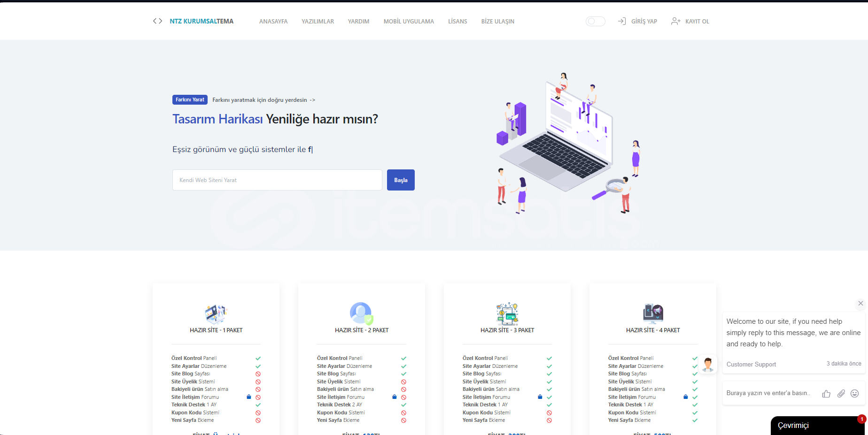Click lock icon beside Site İletişim Forumu, 4 PAKET
This screenshot has height=435, width=868.
[x=686, y=397]
